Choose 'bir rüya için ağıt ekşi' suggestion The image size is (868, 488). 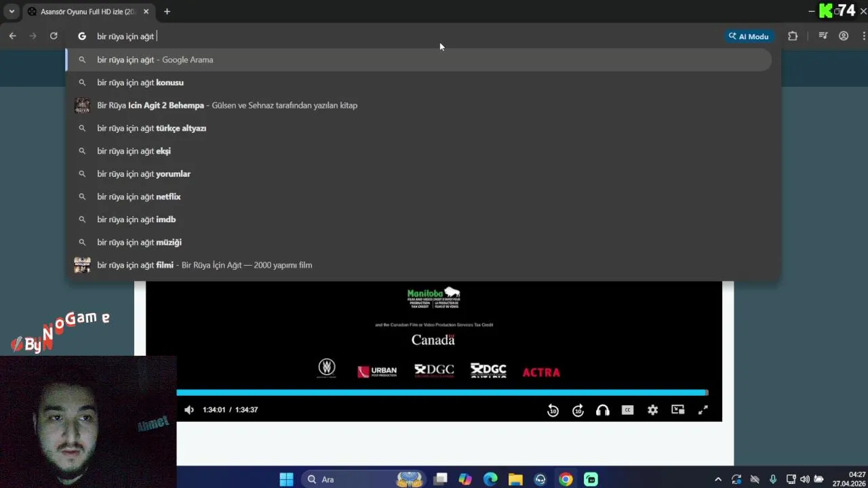click(x=418, y=151)
